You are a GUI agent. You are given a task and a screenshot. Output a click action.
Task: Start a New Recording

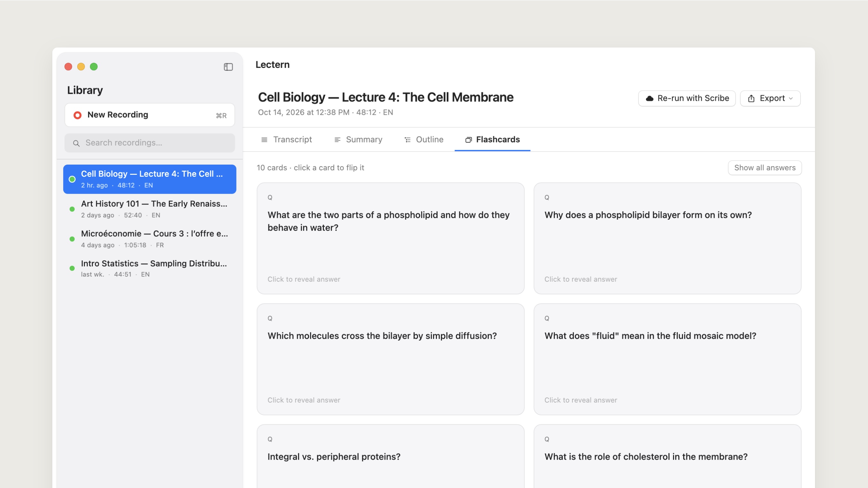[x=150, y=115]
